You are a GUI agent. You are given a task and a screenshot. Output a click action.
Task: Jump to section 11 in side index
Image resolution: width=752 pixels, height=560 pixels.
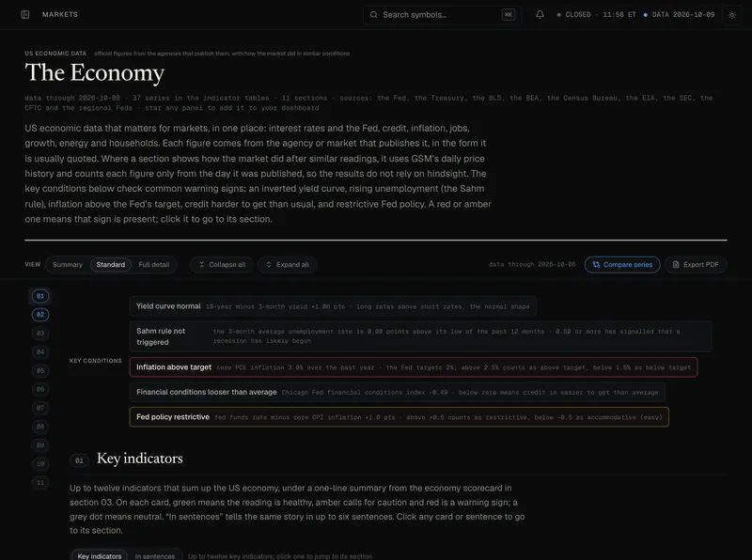[x=40, y=483]
